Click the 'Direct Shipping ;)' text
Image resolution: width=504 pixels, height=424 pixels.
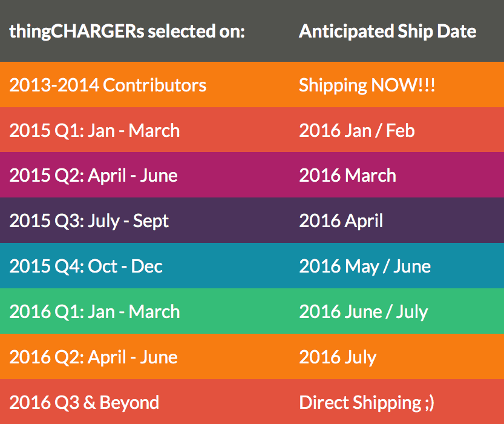point(367,403)
